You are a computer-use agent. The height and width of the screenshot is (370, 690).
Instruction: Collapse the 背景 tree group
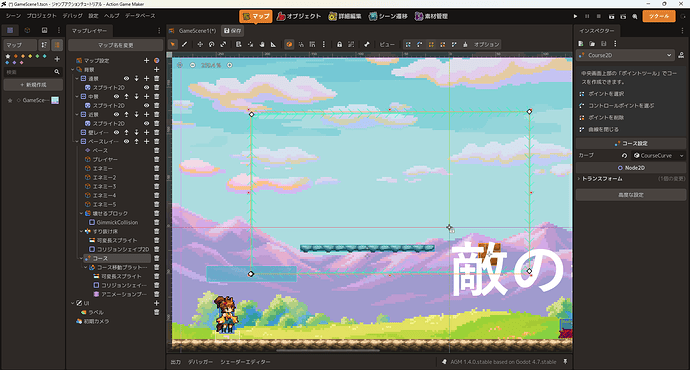tap(73, 70)
